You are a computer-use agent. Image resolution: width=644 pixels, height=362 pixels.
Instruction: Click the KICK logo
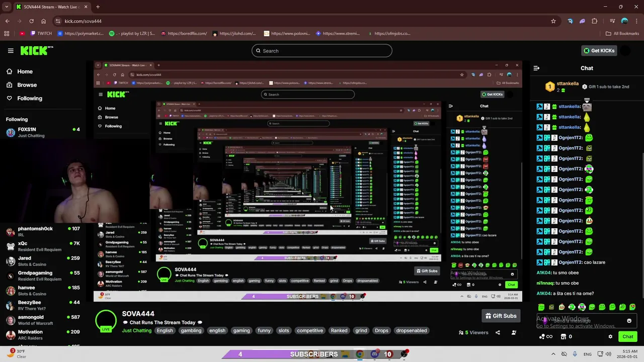36,50
